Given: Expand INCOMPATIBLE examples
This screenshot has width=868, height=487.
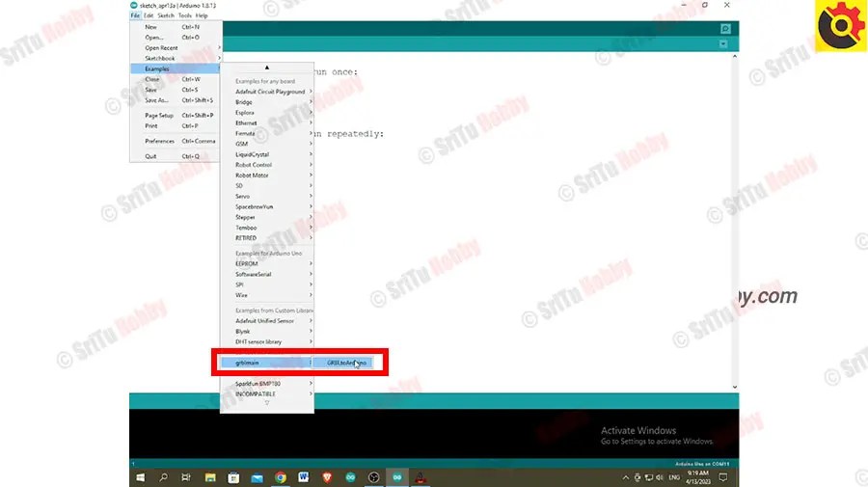Looking at the screenshot, I should (x=267, y=394).
